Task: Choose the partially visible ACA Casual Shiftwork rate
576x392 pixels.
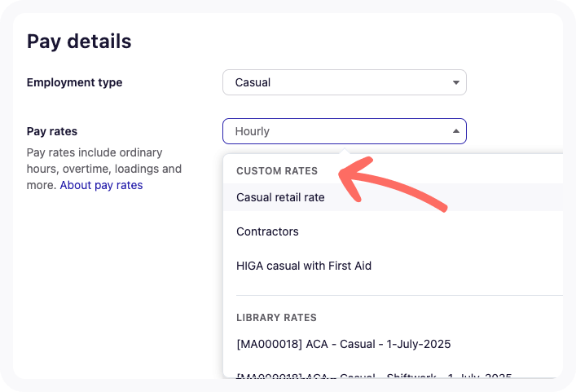Action: (374, 375)
